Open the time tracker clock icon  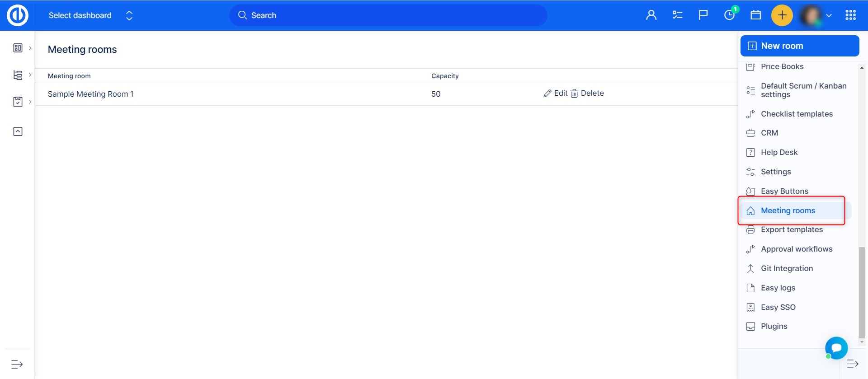click(729, 15)
